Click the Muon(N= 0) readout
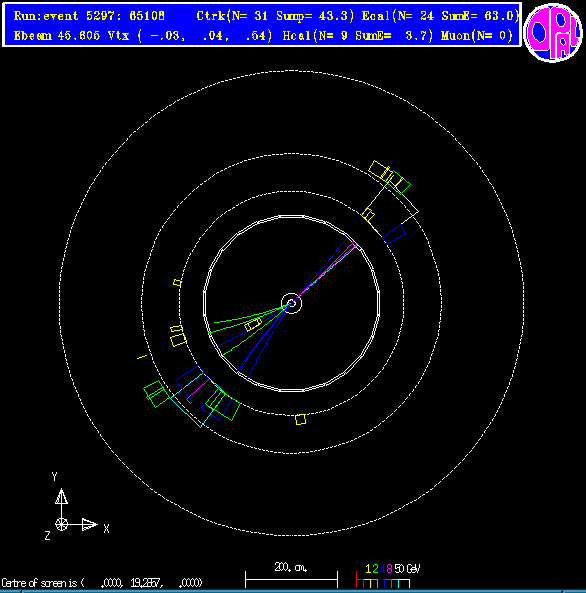This screenshot has height=593, width=586. click(x=477, y=36)
